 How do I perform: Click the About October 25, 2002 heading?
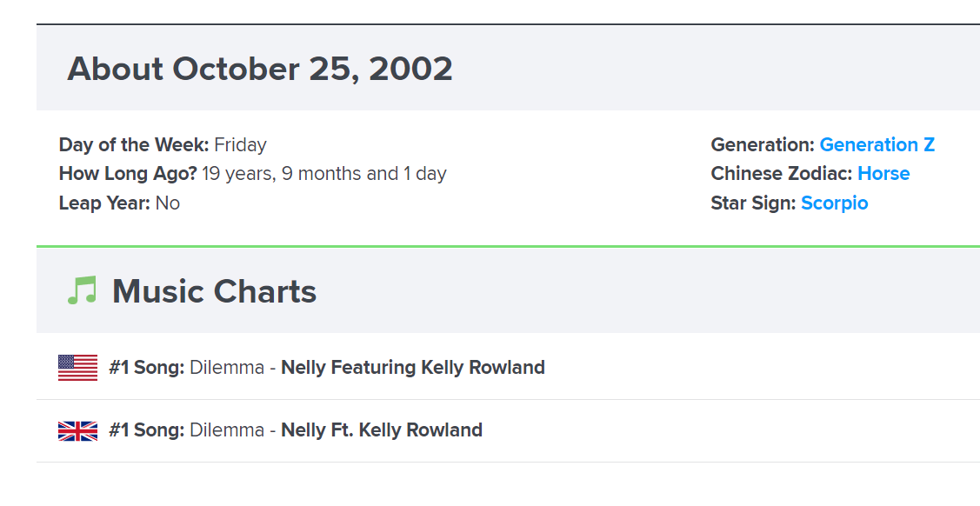[x=260, y=69]
